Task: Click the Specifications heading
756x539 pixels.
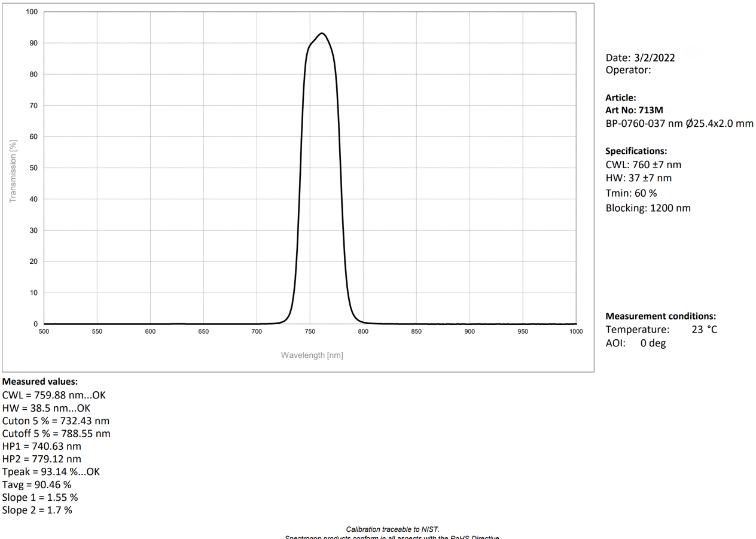Action: tap(636, 151)
